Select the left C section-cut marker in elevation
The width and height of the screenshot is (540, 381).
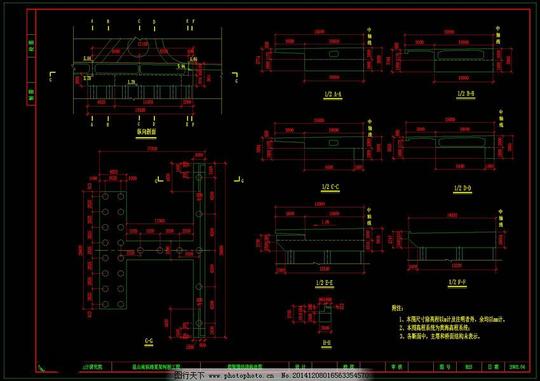pyautogui.click(x=52, y=75)
